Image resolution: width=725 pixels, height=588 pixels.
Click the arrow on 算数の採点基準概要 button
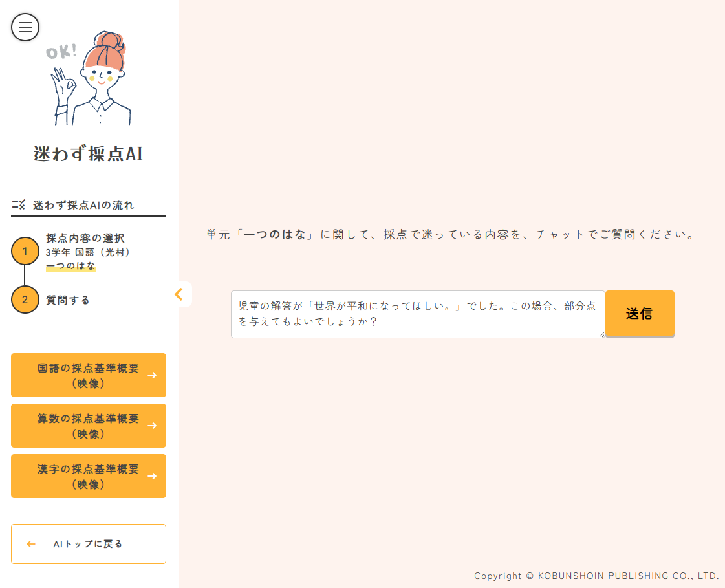point(152,426)
